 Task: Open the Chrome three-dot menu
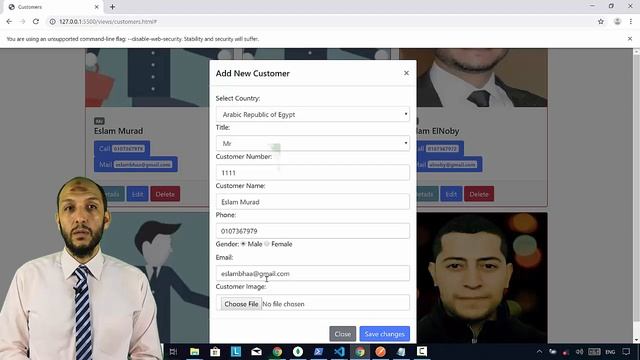click(631, 22)
